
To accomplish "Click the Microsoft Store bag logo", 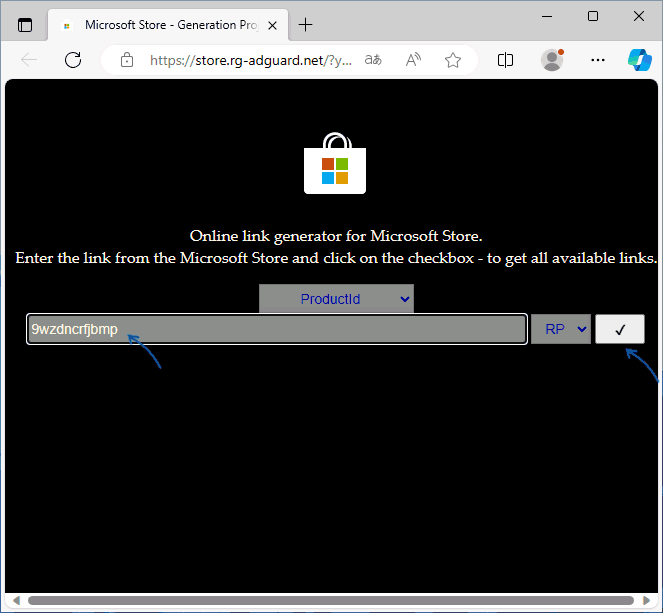I will [335, 164].
